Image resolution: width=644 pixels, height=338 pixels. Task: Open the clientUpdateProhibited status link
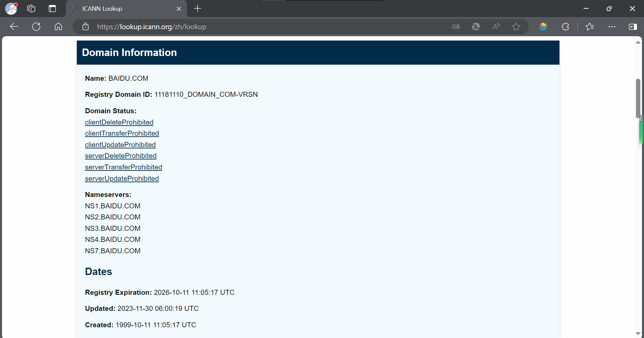pyautogui.click(x=120, y=145)
